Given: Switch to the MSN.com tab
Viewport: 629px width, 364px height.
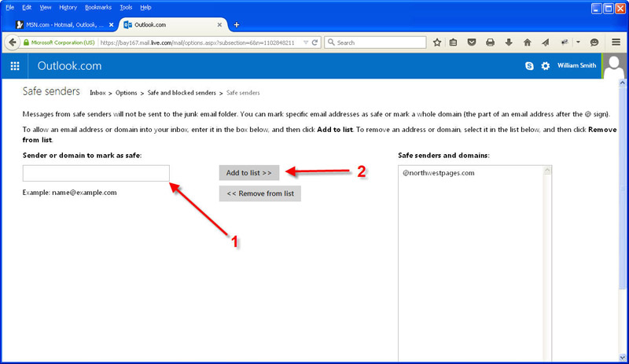Looking at the screenshot, I should pos(64,25).
